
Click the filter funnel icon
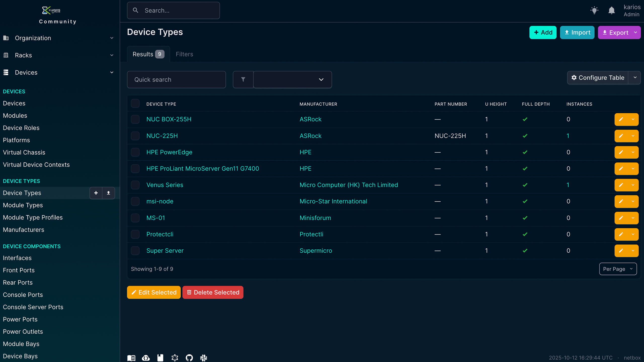(x=243, y=79)
